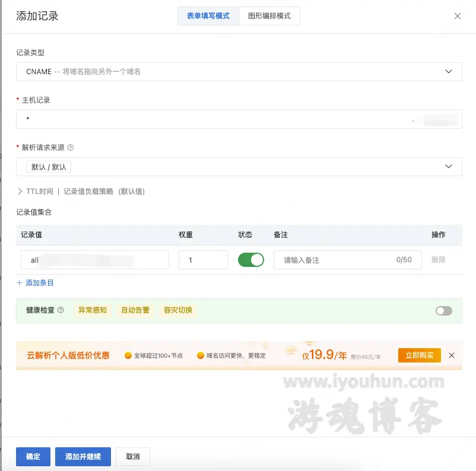Click the chevron arrow on the CNAME selector

449,71
